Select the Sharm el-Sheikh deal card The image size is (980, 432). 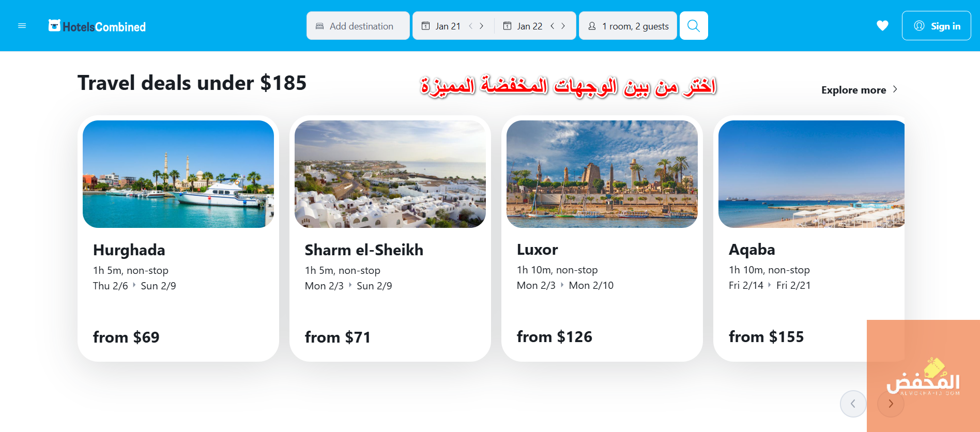390,238
